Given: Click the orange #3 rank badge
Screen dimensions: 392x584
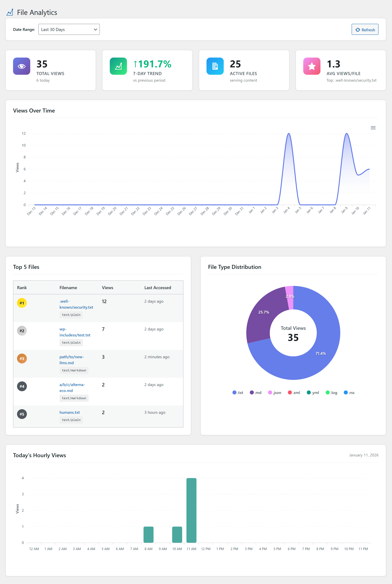Looking at the screenshot, I should [x=22, y=359].
